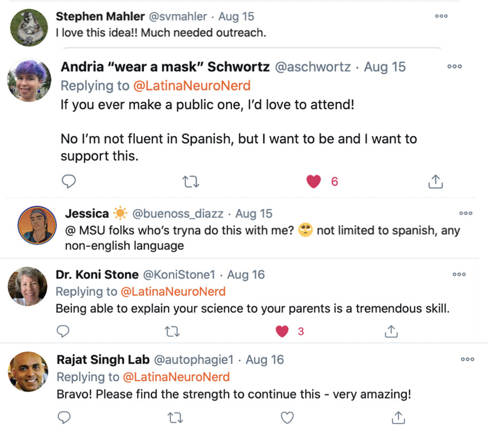Open @LatinaNeuroNerd link in Andria's reply
Screen dimensions: 504x431
click(191, 86)
